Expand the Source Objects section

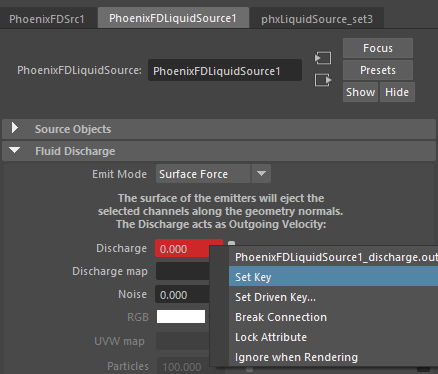click(15, 128)
